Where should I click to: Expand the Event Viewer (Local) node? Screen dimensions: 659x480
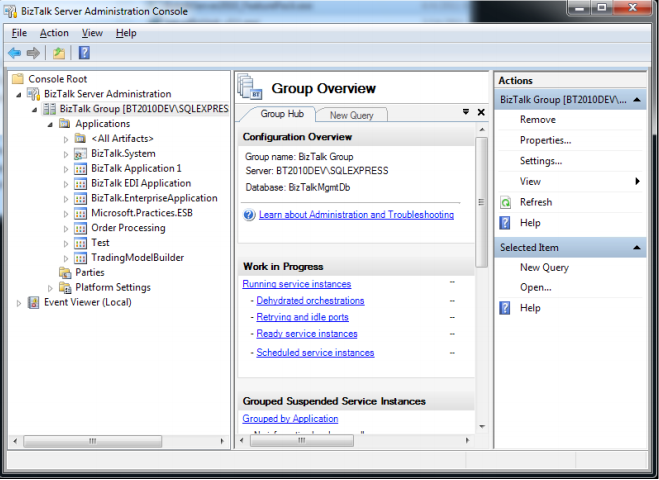(19, 303)
